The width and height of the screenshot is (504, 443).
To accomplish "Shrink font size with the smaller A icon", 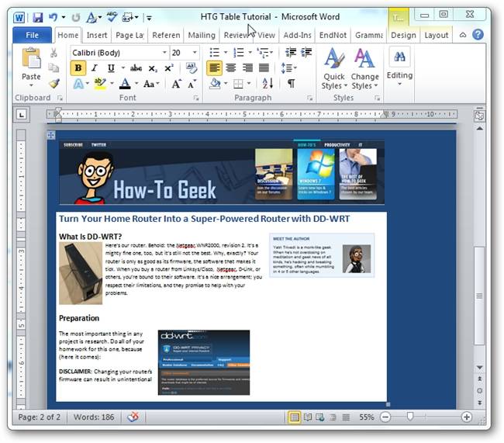I will 192,84.
